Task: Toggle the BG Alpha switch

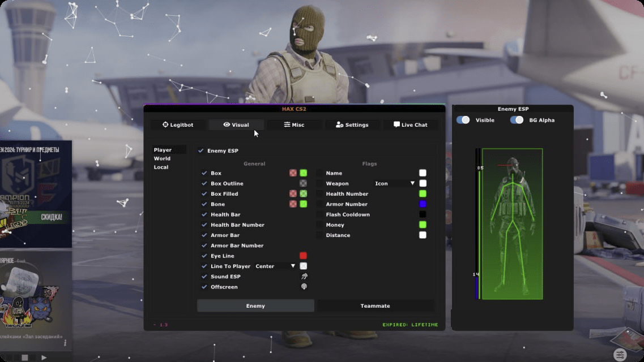Action: (x=517, y=120)
